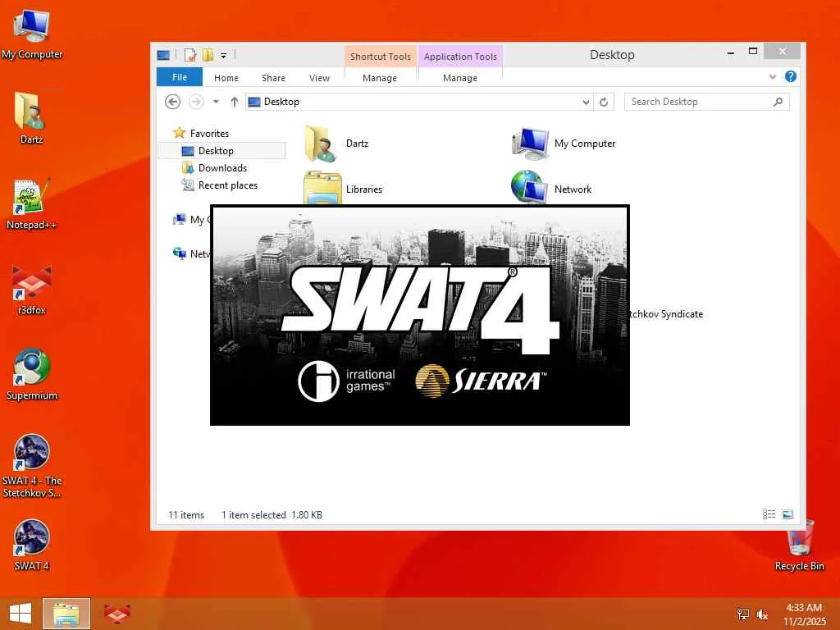Select Favorites in navigation pane
The image size is (840, 630).
coord(209,134)
